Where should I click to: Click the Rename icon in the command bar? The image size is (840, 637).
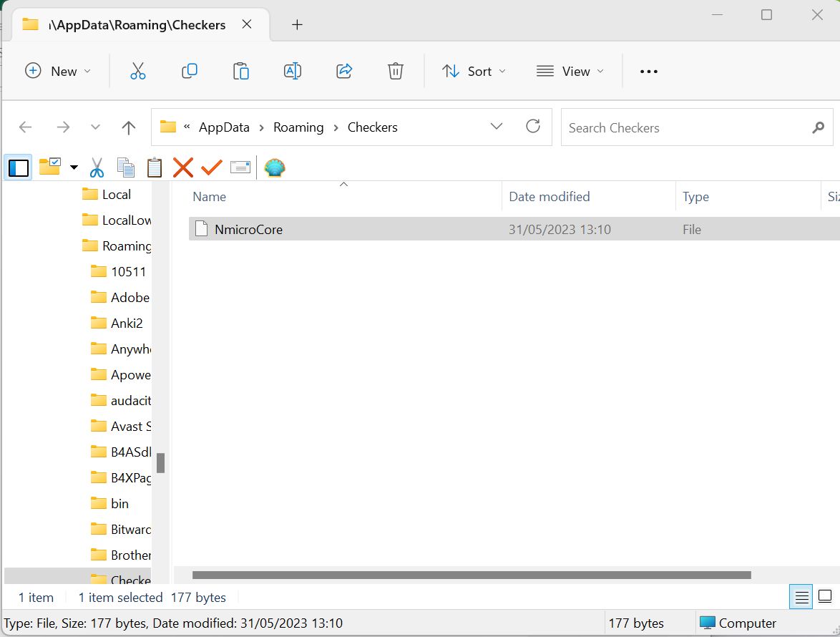click(x=292, y=72)
